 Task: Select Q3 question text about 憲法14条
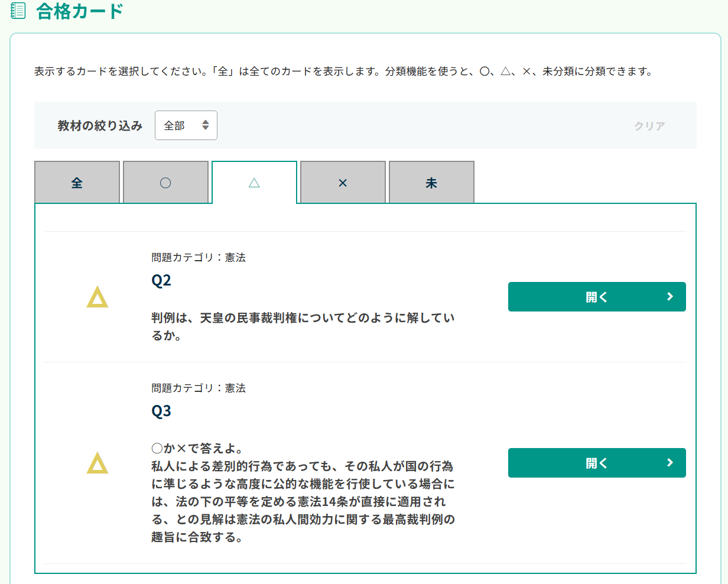[303, 493]
